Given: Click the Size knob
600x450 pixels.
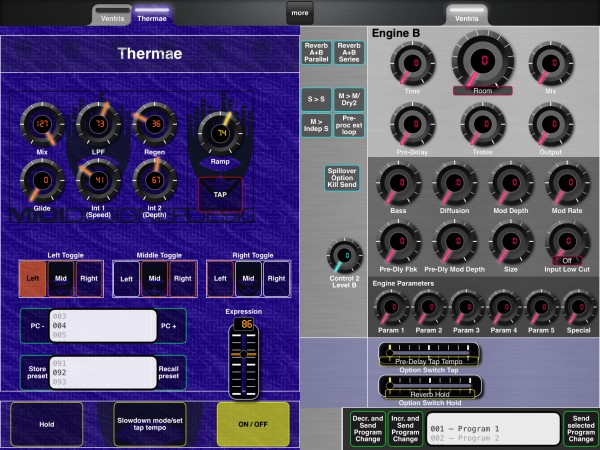Looking at the screenshot, I should (511, 242).
